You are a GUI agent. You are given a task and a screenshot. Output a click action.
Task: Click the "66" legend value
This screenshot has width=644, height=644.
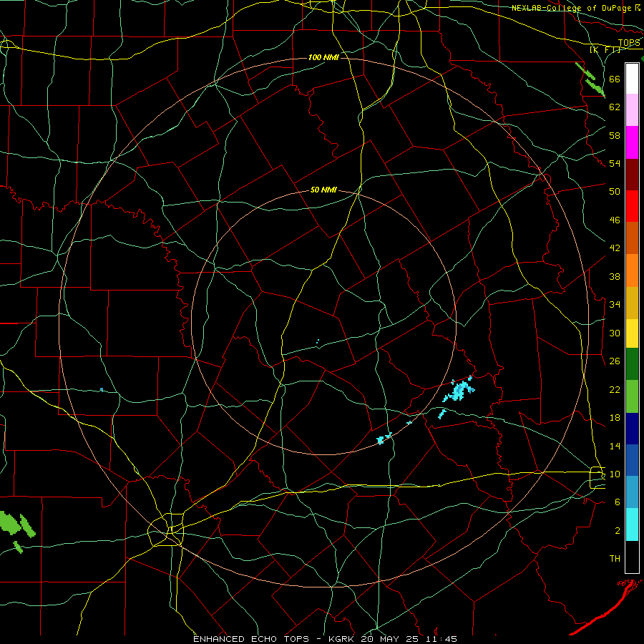coord(615,79)
